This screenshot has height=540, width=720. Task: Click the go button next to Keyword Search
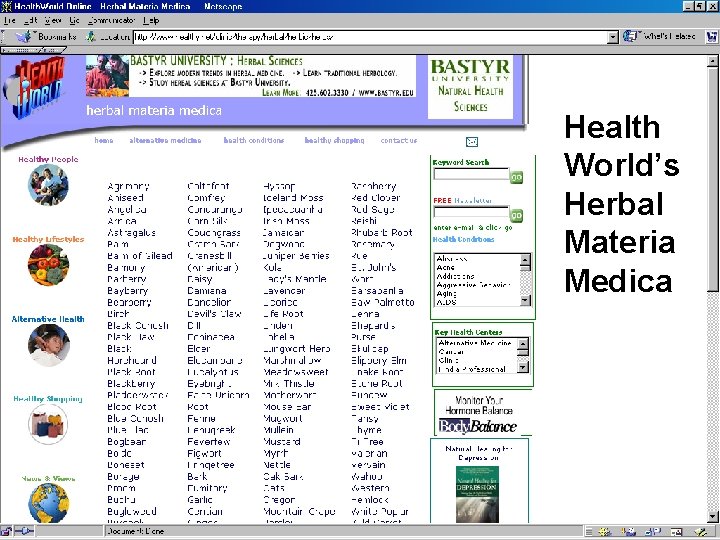click(517, 177)
